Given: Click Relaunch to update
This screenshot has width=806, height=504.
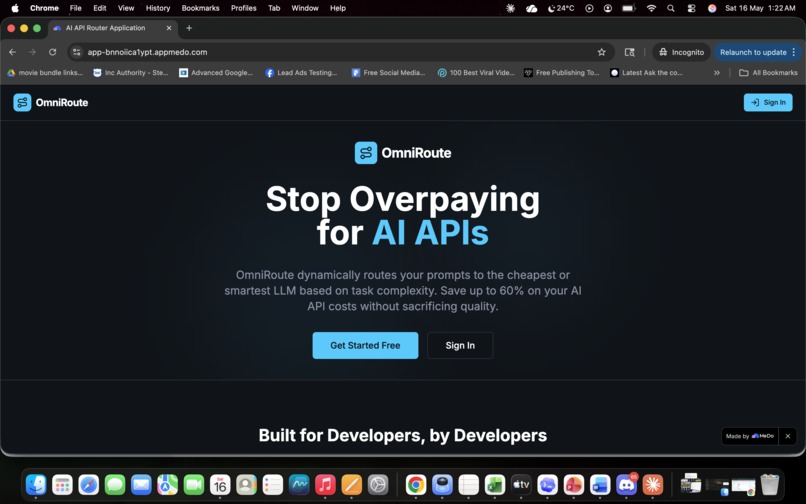Looking at the screenshot, I should tap(753, 52).
